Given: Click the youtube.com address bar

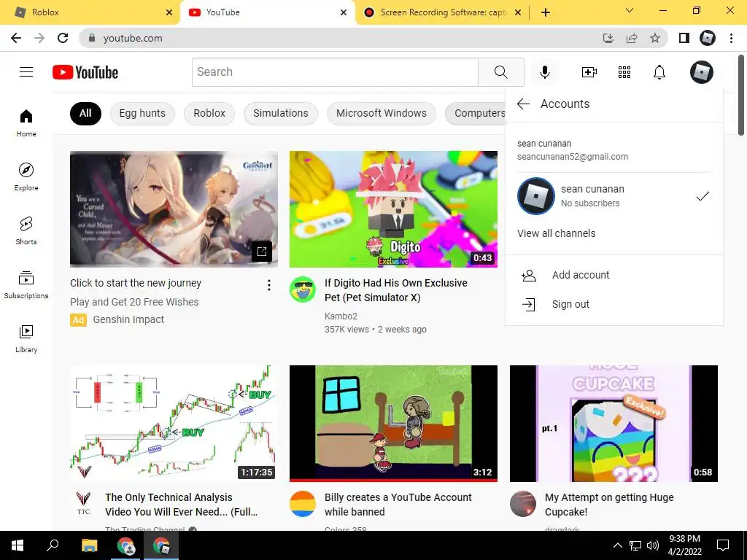Looking at the screenshot, I should (x=343, y=38).
